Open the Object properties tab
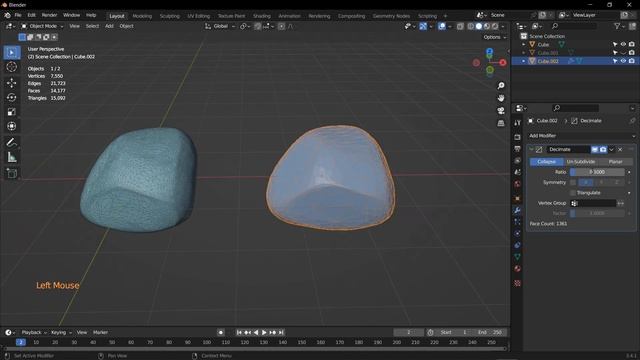This screenshot has width=640, height=360. (x=518, y=198)
